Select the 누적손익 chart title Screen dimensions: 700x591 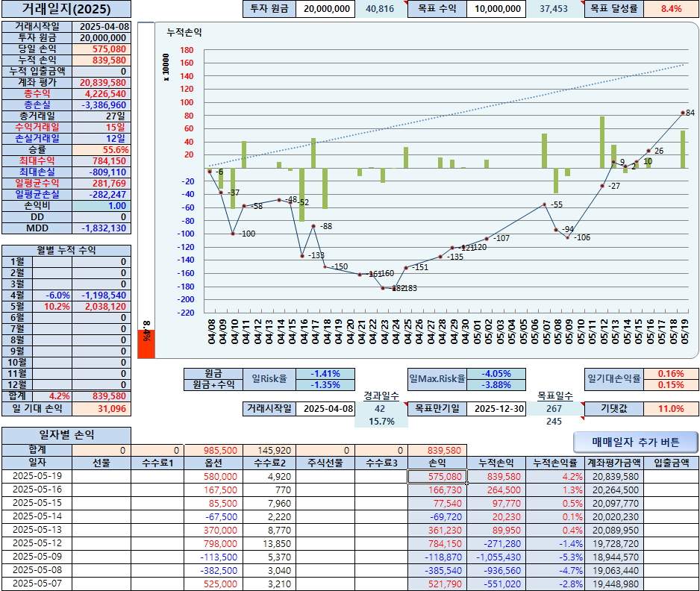coord(184,32)
